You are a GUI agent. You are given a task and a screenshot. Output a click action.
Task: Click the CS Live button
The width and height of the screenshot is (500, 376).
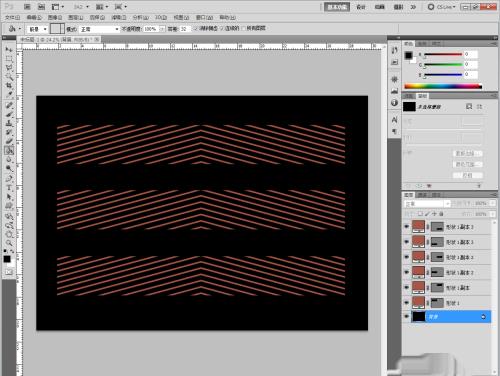point(442,7)
